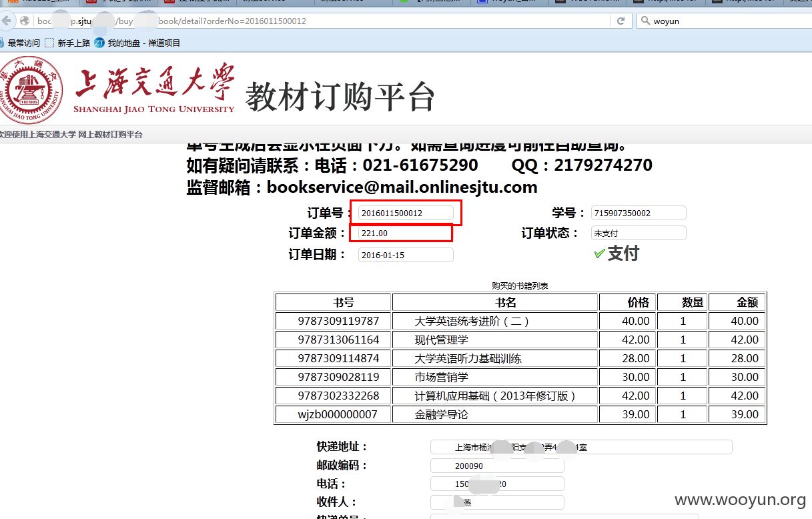The height and width of the screenshot is (519, 812).
Task: Click the QQ number 2179274270
Action: click(x=603, y=165)
